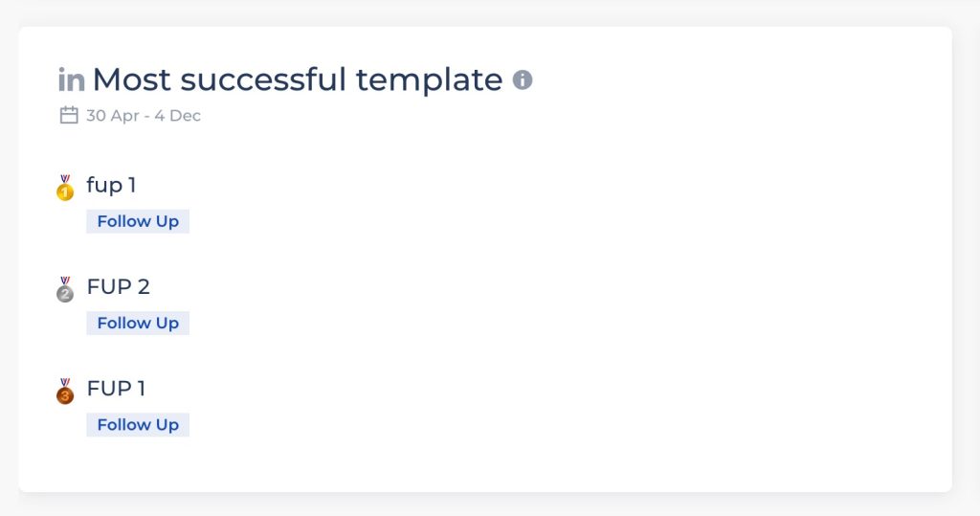
Task: Click the LinkedIn logo beside the title
Action: point(71,80)
